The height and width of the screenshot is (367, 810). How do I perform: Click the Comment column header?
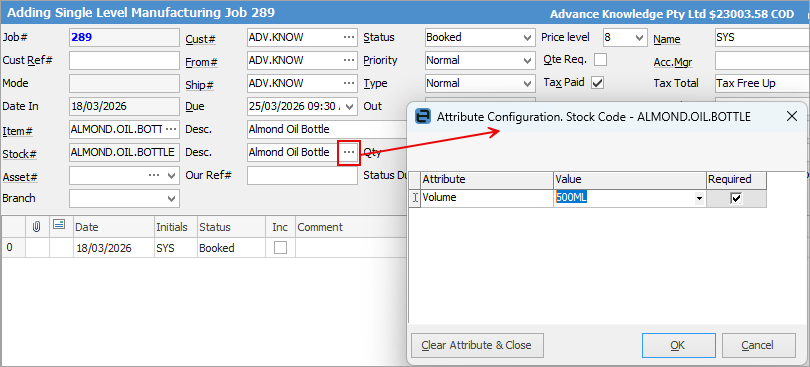pos(351,227)
